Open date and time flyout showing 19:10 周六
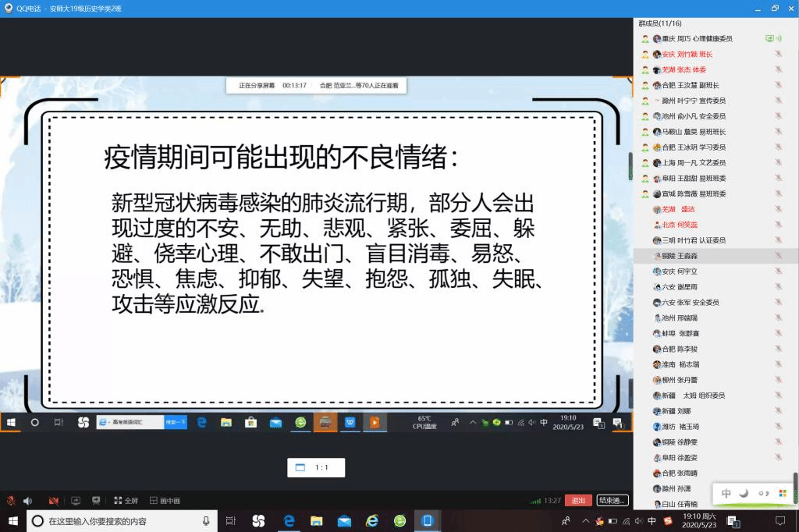 (700, 520)
